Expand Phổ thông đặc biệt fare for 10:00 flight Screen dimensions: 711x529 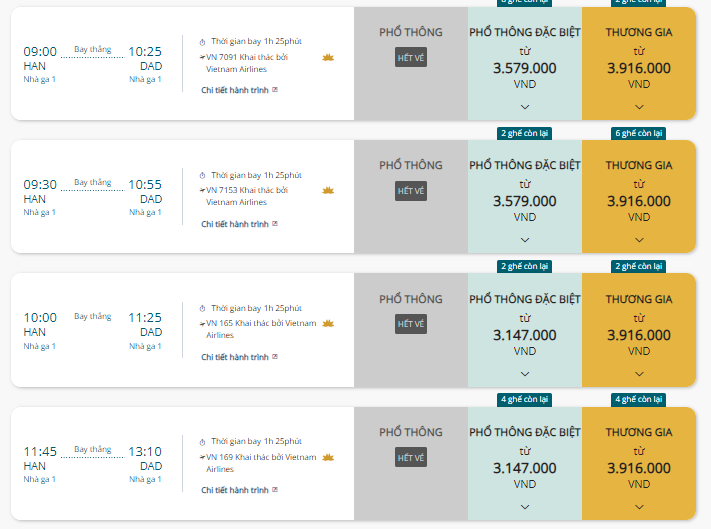(525, 374)
